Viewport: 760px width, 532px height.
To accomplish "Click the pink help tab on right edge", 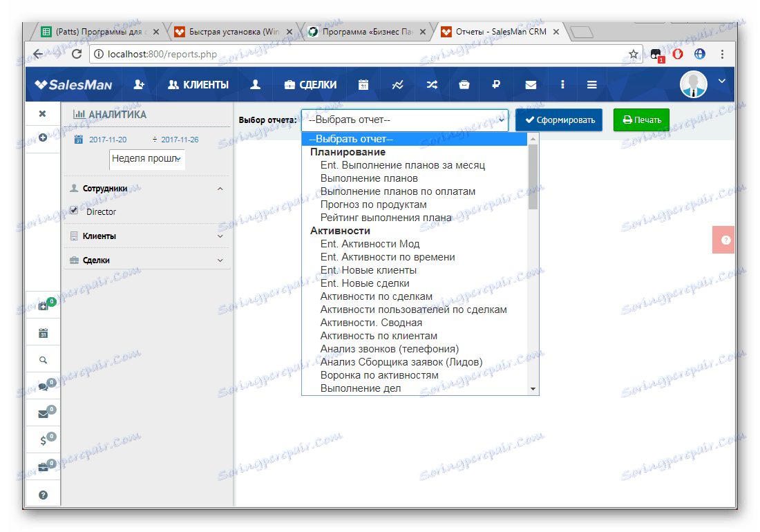I will (x=723, y=240).
